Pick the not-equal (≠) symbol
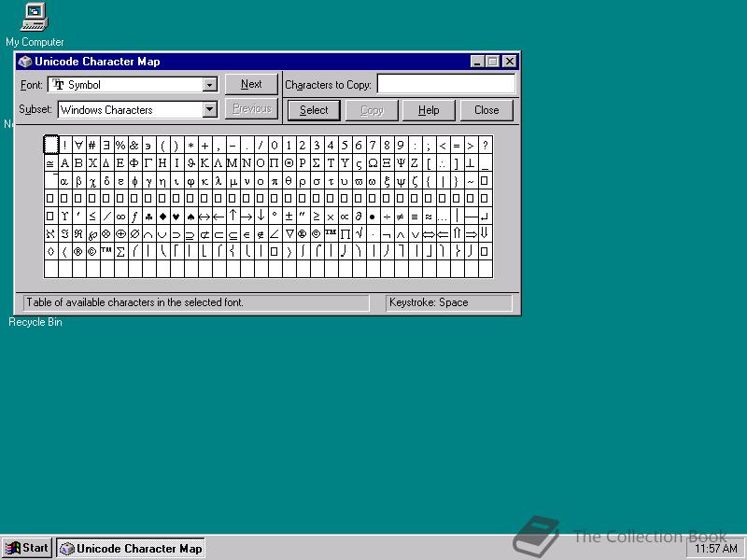This screenshot has width=747, height=560. coord(402,217)
